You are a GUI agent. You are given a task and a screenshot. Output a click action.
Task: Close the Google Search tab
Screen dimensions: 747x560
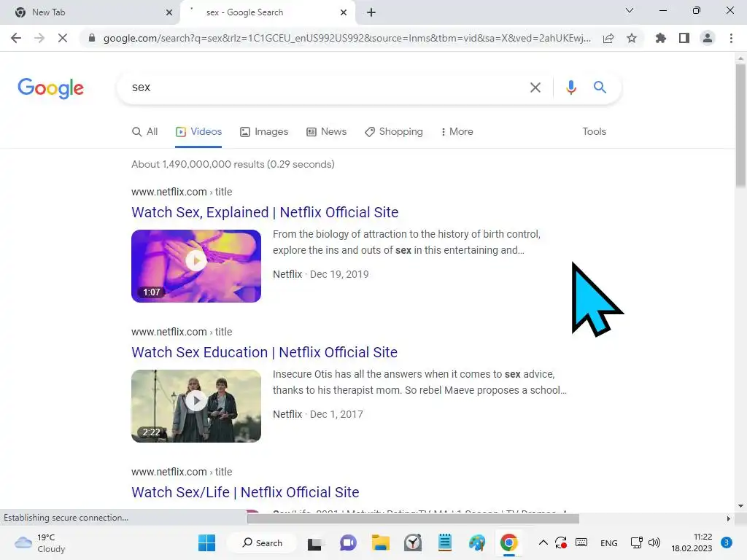pyautogui.click(x=344, y=12)
